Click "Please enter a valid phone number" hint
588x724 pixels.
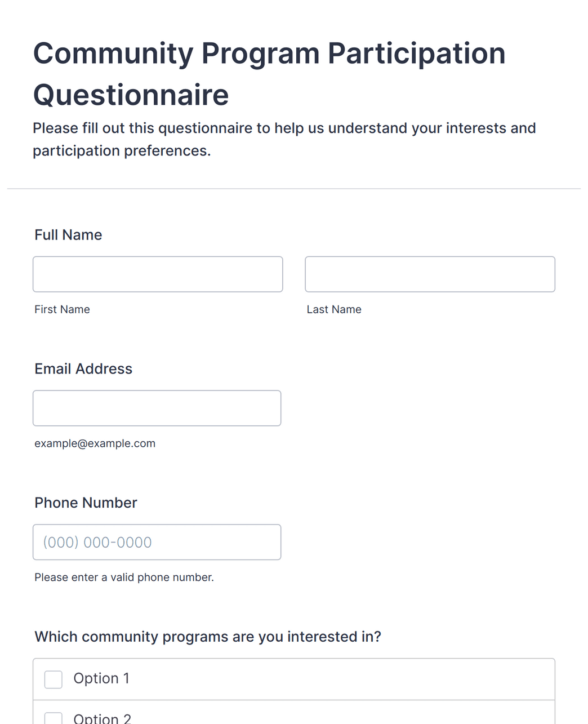coord(124,578)
